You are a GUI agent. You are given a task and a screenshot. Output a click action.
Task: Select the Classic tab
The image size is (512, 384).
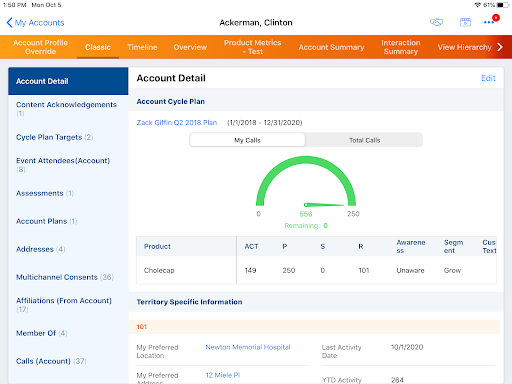pyautogui.click(x=98, y=47)
